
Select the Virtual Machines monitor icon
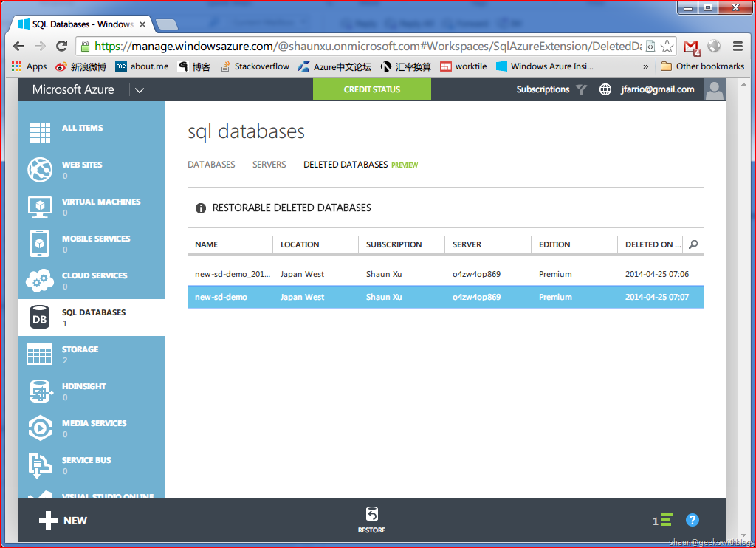coord(40,207)
